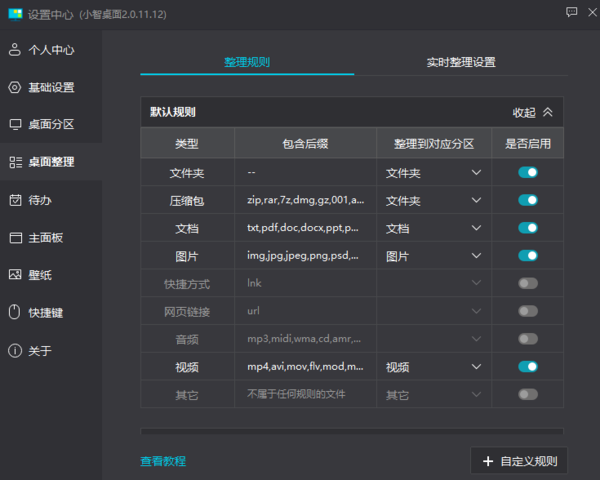Open the 主面板 panel icon
Screen dimensions: 600x480
(15, 238)
